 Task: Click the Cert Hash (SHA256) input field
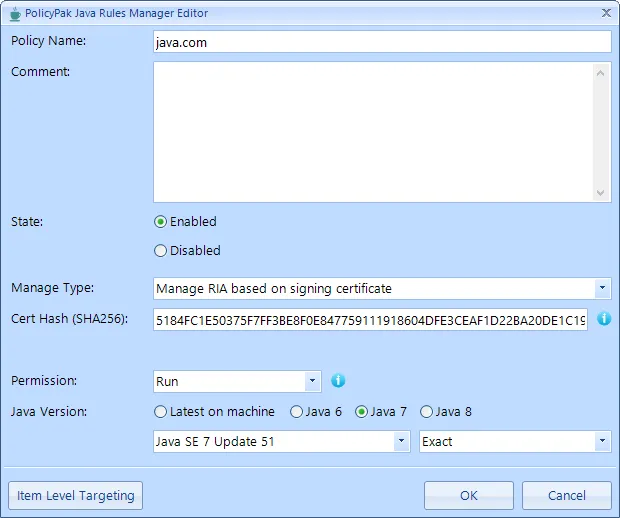[370, 320]
